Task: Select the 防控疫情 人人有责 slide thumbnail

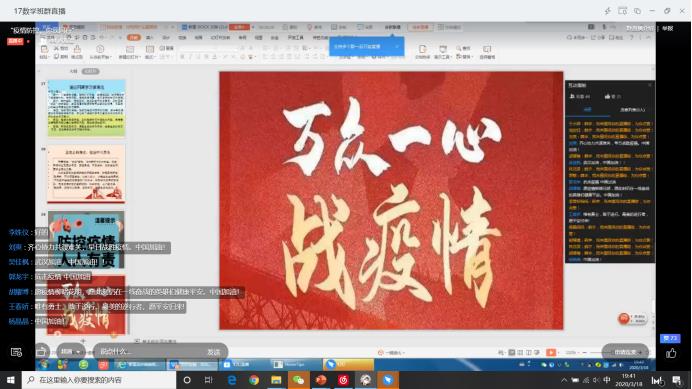Action: [86, 239]
